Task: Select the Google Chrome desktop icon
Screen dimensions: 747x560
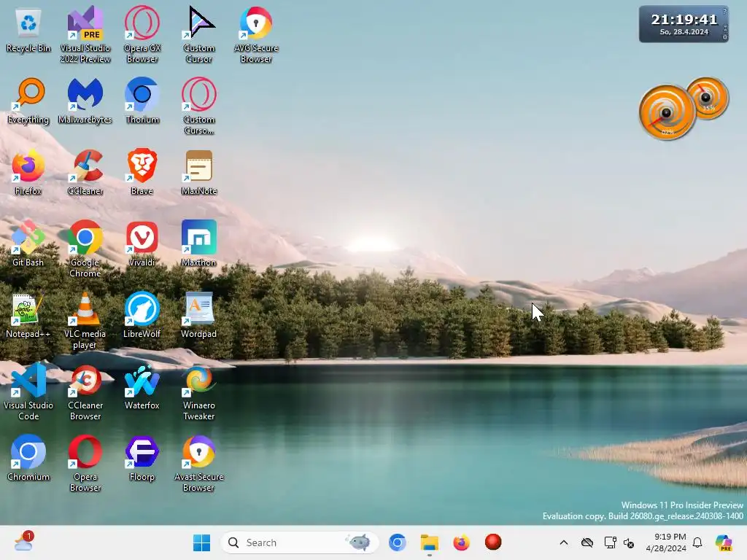Action: click(x=85, y=249)
